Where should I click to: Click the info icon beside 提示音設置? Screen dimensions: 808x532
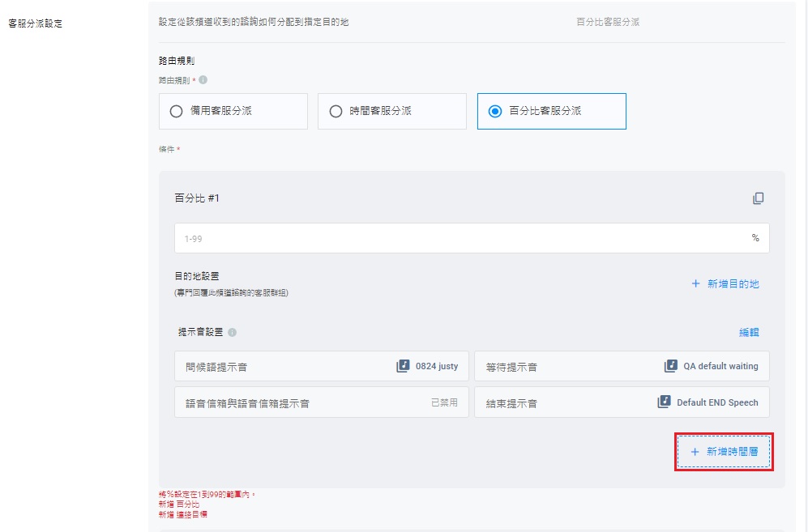pos(233,332)
